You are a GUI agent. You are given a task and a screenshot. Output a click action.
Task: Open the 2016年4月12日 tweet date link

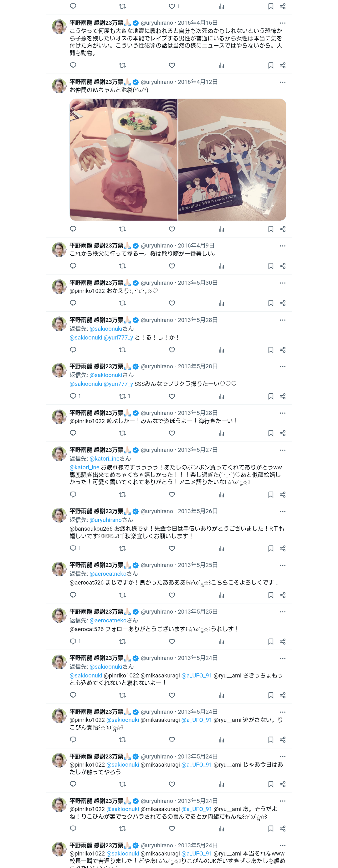197,82
